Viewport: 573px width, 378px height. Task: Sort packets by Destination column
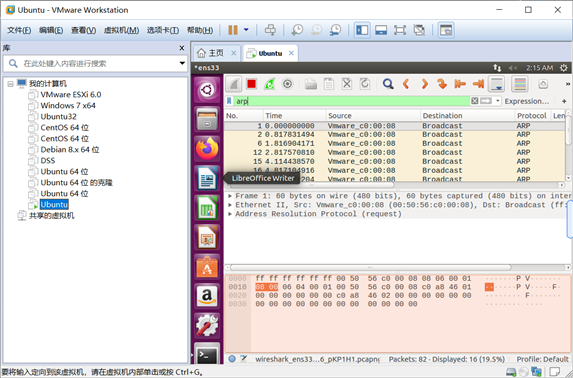pos(467,116)
